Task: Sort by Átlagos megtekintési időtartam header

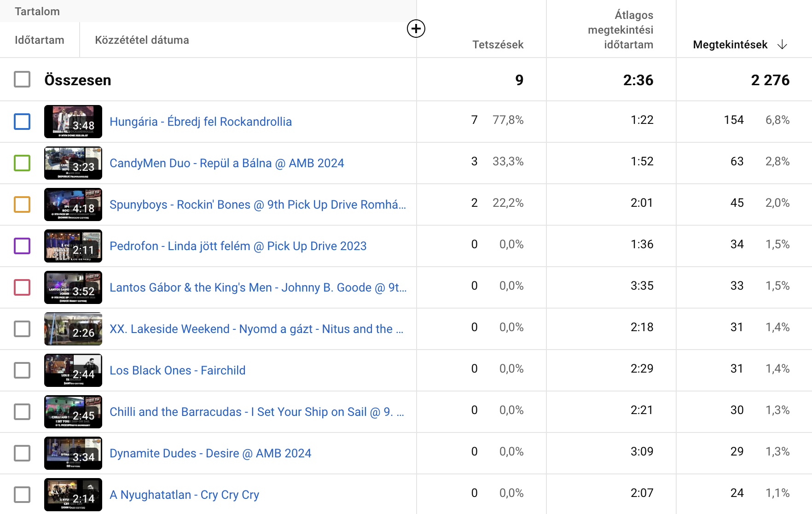Action: coord(621,30)
